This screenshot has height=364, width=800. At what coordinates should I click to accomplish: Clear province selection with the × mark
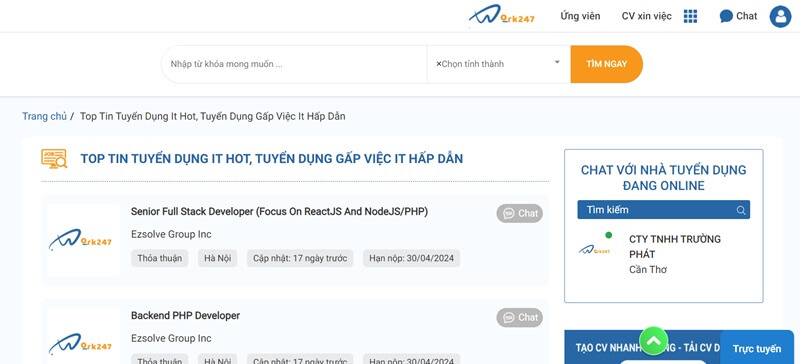(438, 64)
